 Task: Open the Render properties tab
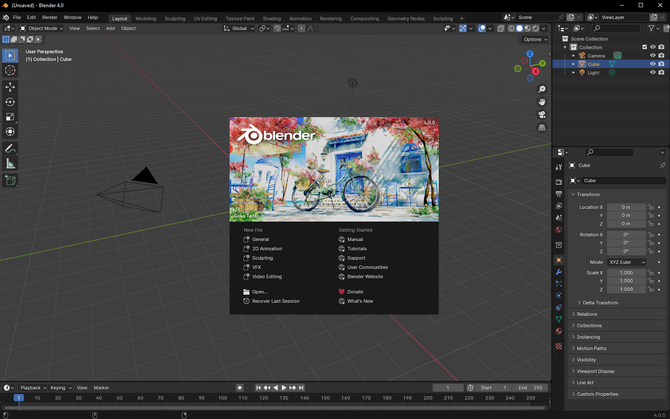(x=558, y=182)
